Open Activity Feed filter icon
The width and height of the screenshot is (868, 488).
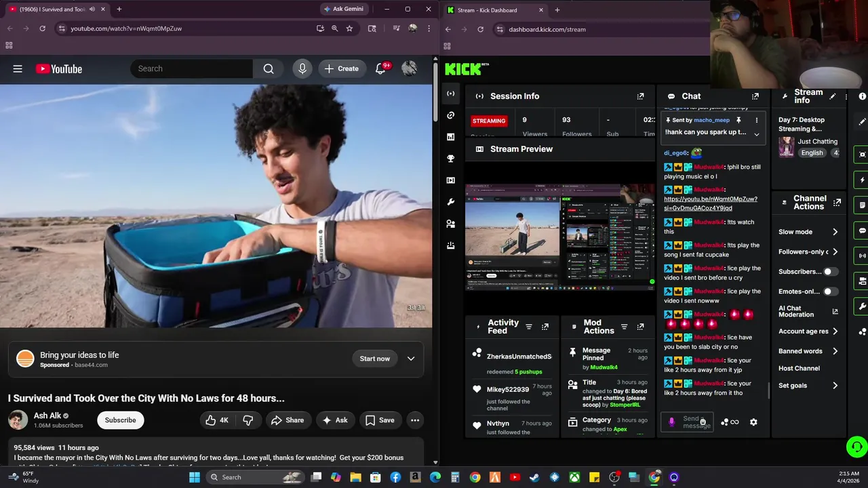tap(529, 327)
